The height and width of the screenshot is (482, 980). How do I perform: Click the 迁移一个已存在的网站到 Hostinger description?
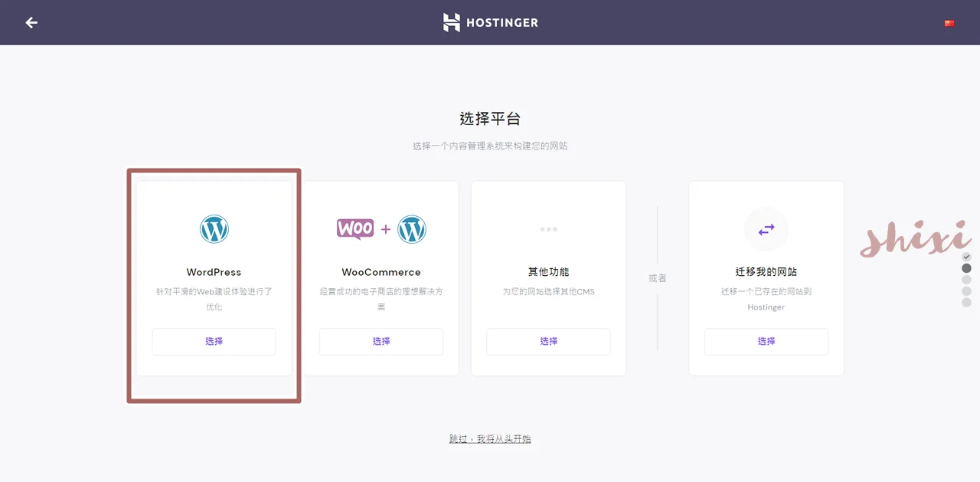pos(766,300)
